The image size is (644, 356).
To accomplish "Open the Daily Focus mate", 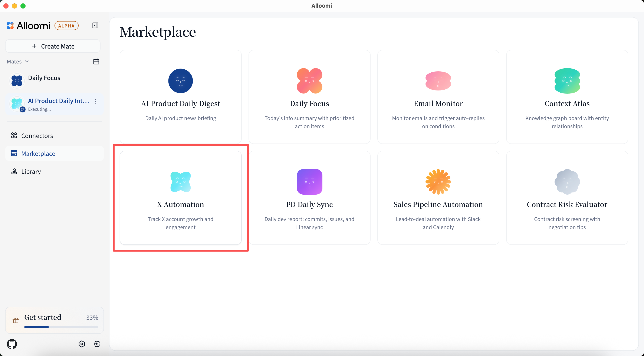I will (44, 78).
